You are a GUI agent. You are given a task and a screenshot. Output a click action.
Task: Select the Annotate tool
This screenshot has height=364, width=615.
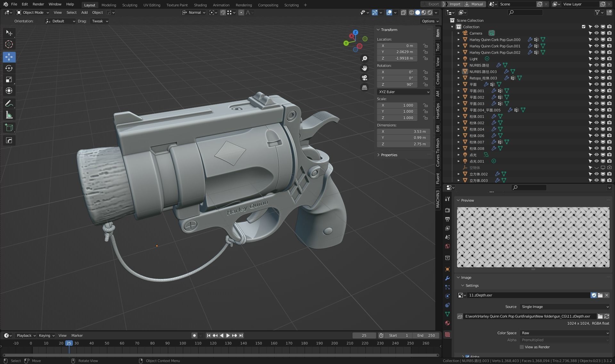tap(9, 103)
